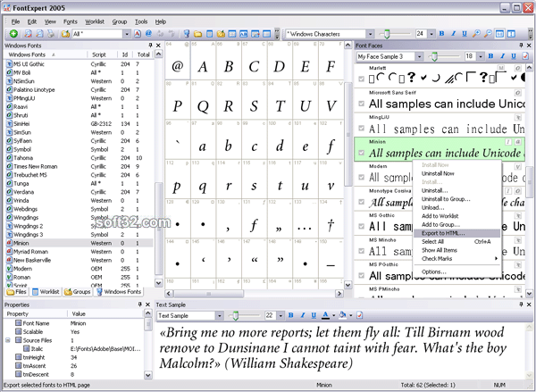This screenshot has height=392, width=536.
Task: Open the My Face Sample 3 dropdown
Action: pos(420,56)
